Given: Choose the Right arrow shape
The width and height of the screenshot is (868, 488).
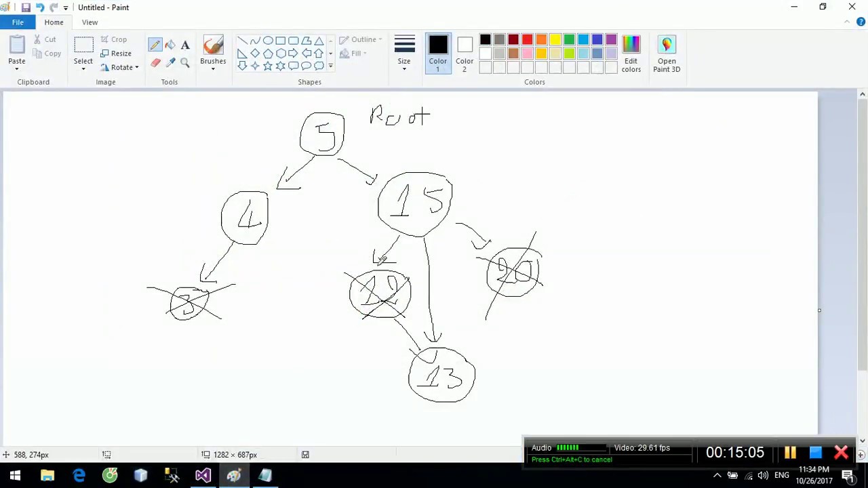Looking at the screenshot, I should tap(294, 54).
